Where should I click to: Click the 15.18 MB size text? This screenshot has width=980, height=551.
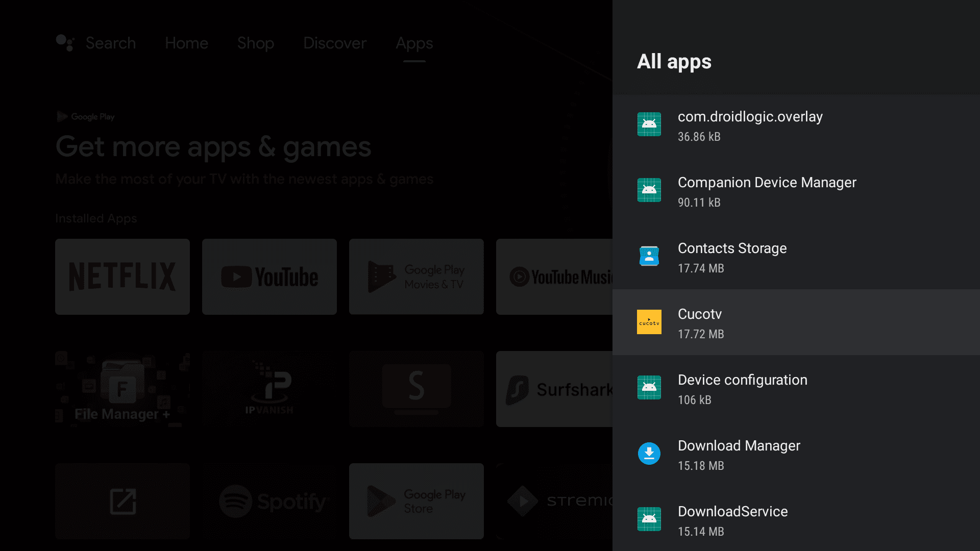click(x=701, y=466)
